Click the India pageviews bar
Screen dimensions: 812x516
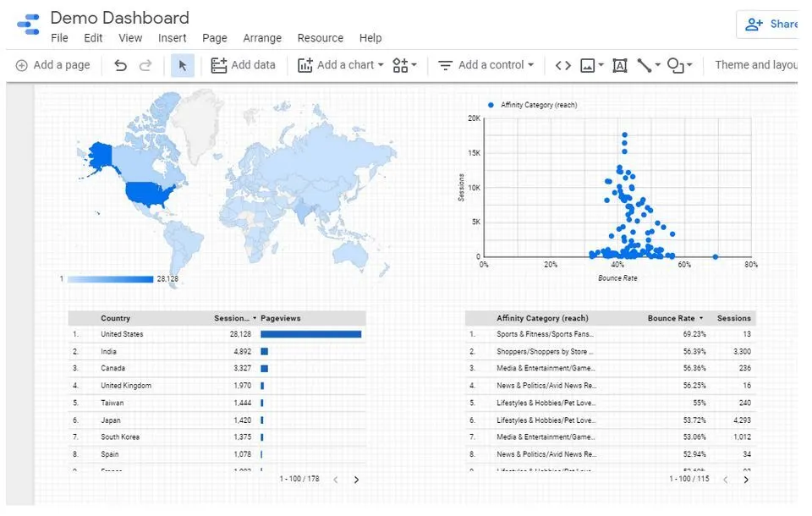[x=264, y=352]
